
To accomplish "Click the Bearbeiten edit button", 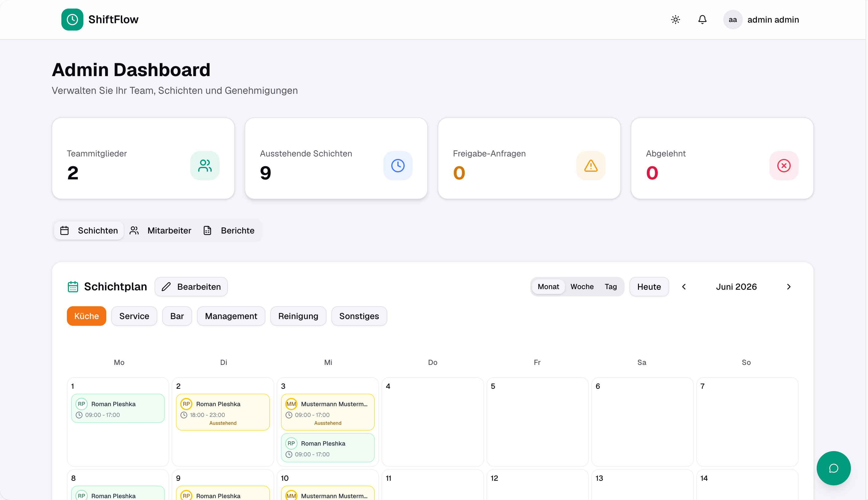I will pyautogui.click(x=191, y=287).
